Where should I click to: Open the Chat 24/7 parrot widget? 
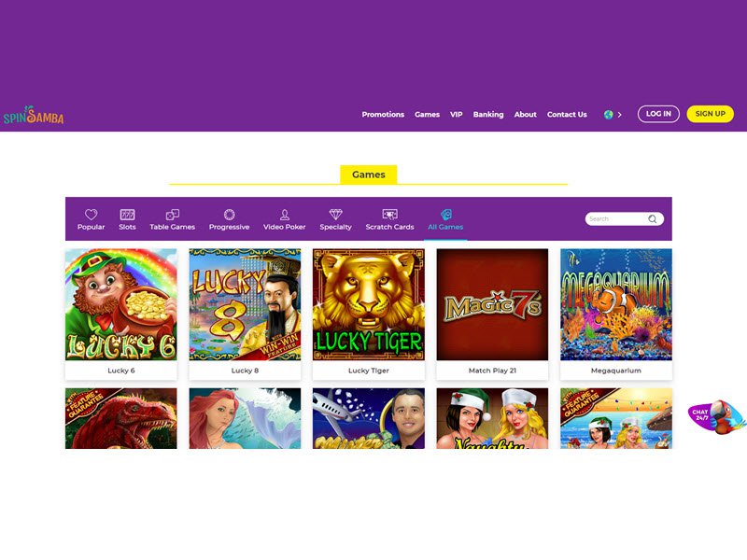click(x=716, y=417)
